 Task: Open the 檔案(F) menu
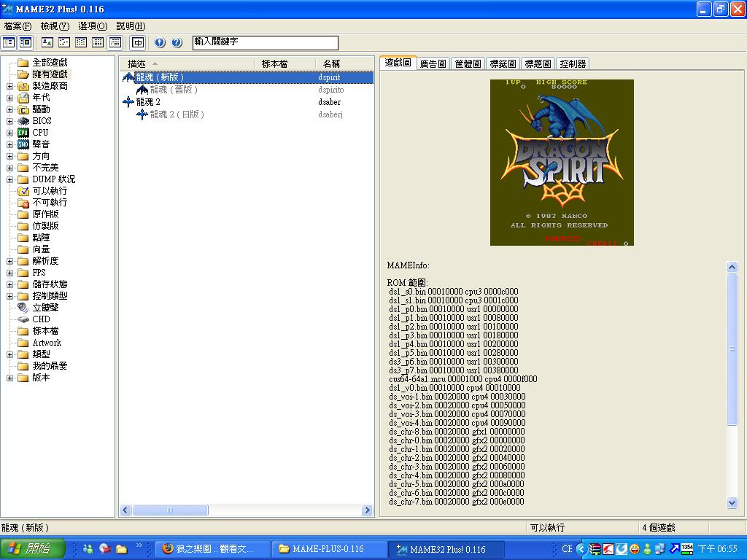tap(18, 26)
